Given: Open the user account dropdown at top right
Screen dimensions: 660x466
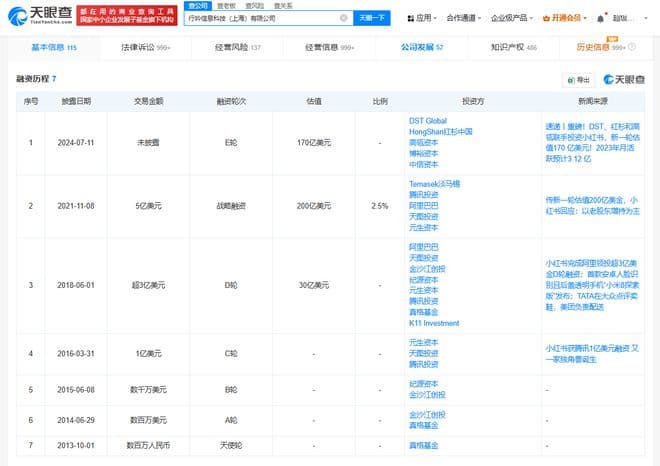Looking at the screenshot, I should tap(632, 18).
